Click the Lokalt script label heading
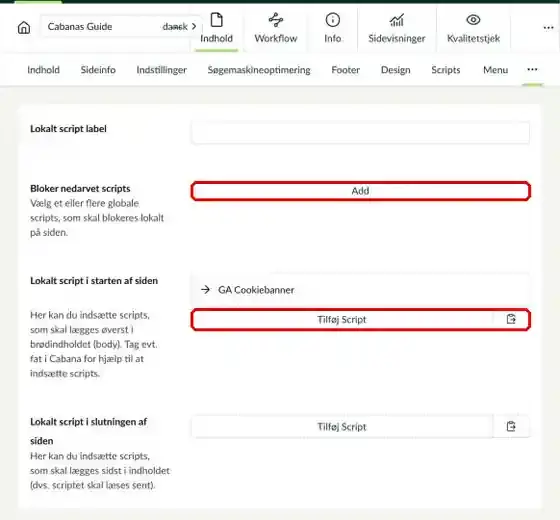Screen dimensions: 560x520 pos(68,129)
